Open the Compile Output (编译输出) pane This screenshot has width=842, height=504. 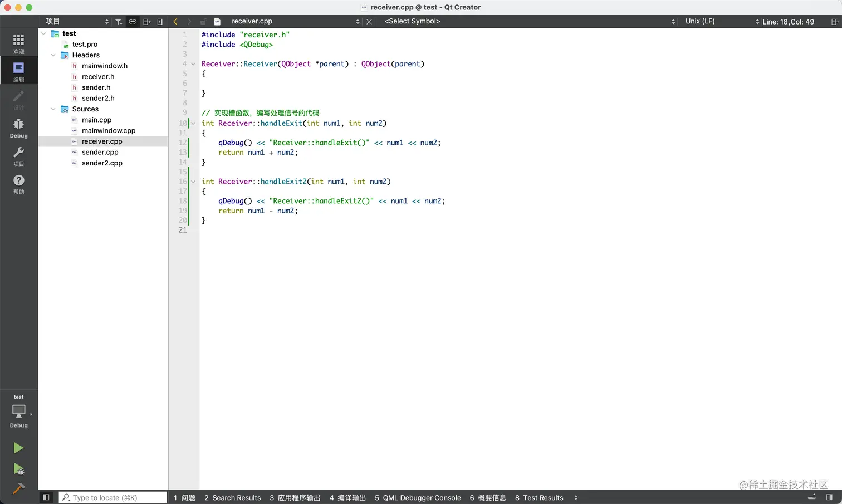(x=347, y=497)
